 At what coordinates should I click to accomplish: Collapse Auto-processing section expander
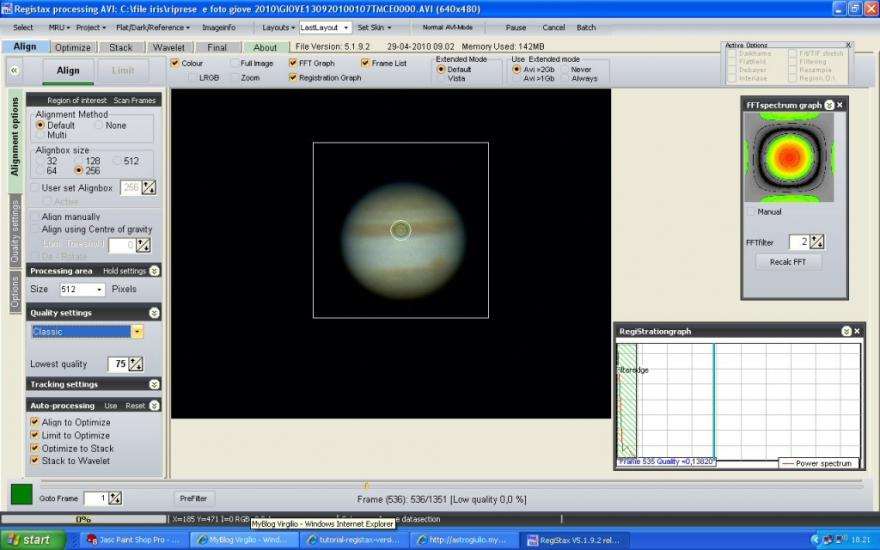click(154, 405)
